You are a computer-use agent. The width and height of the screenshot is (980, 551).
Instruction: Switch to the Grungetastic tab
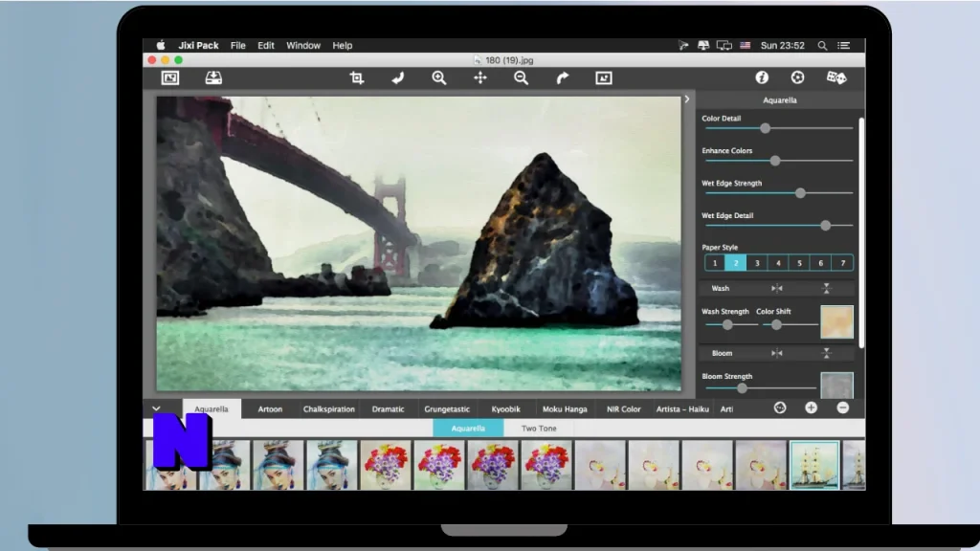[447, 409]
